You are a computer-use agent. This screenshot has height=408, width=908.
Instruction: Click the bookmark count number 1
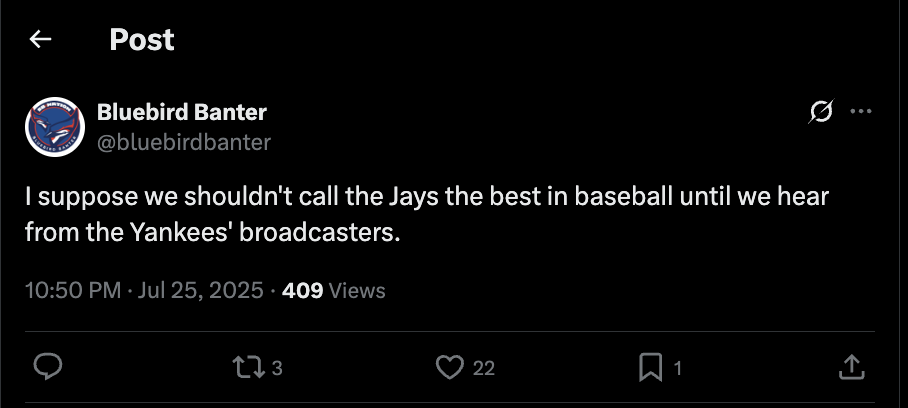click(678, 368)
